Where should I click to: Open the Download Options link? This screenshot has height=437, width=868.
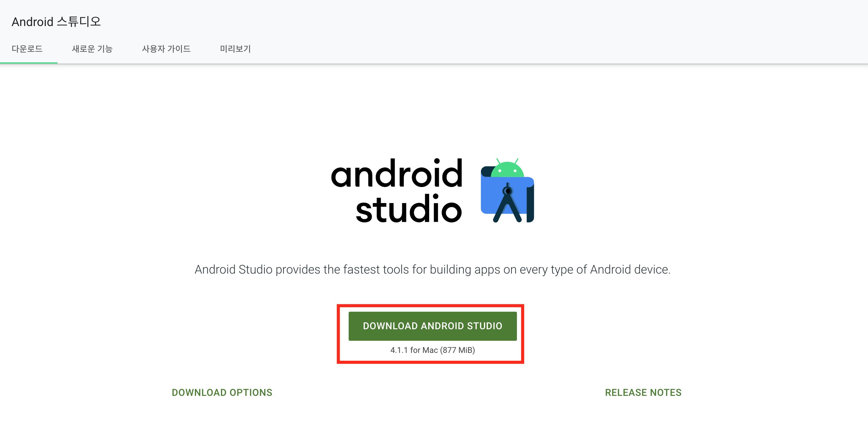(222, 393)
